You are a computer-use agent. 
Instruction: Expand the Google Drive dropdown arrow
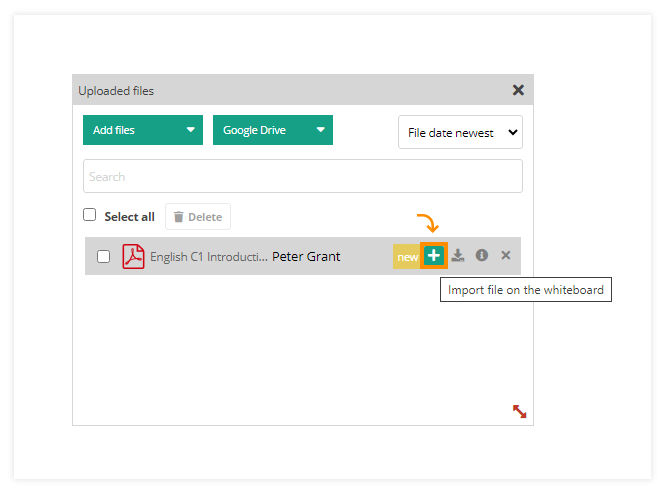click(x=320, y=130)
